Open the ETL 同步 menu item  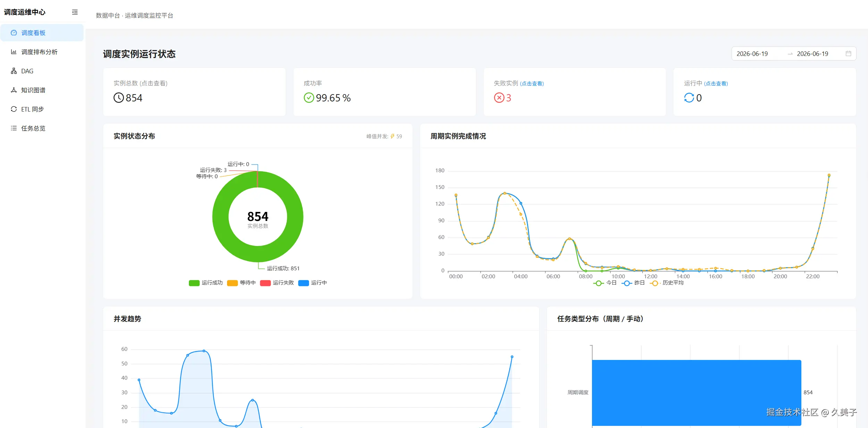click(42, 109)
